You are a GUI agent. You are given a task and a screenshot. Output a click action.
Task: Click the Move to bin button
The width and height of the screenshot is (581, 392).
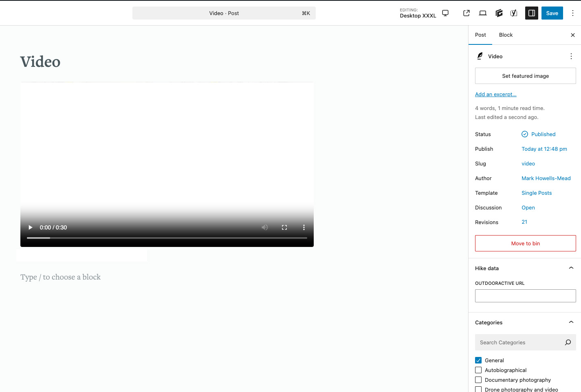coord(525,243)
